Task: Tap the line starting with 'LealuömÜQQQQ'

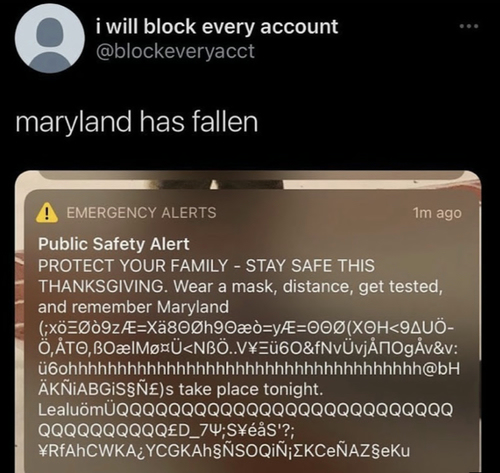Action: point(246,410)
